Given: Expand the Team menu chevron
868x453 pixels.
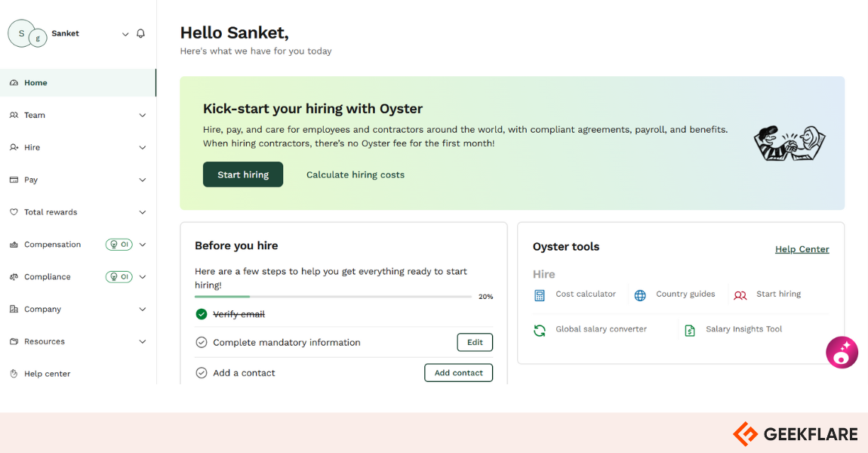Looking at the screenshot, I should tap(142, 116).
